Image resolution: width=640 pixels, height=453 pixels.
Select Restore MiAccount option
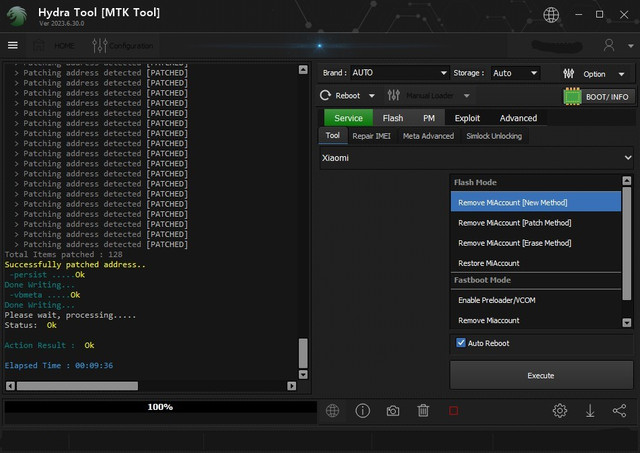[x=536, y=263]
